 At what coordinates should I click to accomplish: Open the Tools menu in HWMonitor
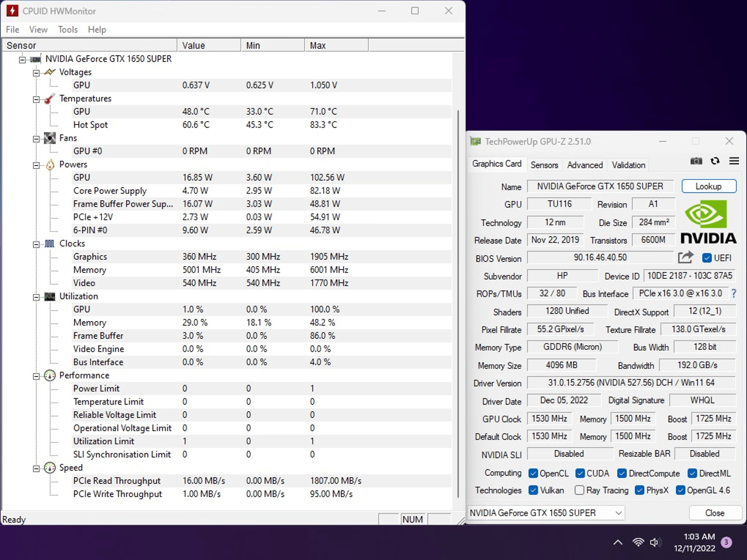click(x=67, y=30)
